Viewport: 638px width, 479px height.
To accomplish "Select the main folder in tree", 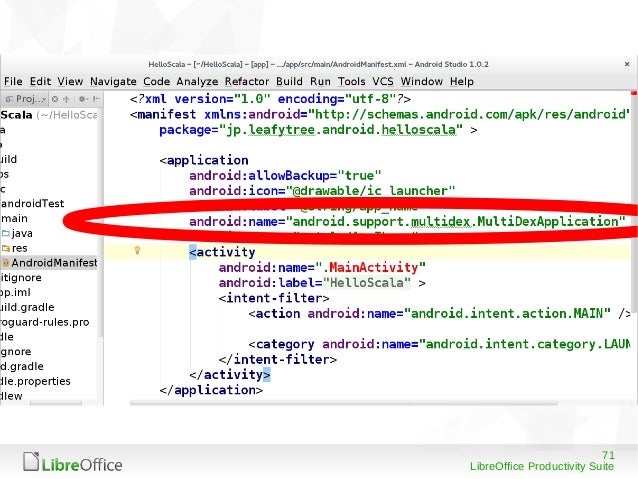I will [14, 219].
